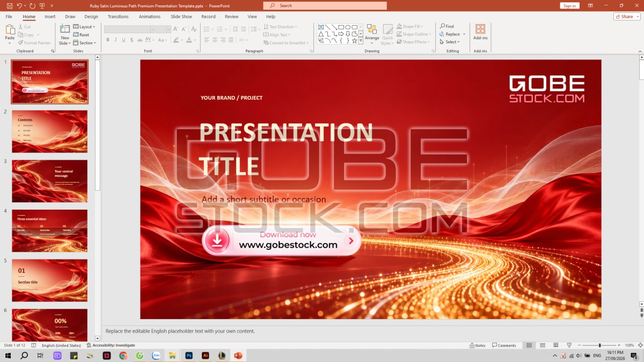This screenshot has height=362, width=644.
Task: Open the Comments pane
Action: pos(504,345)
